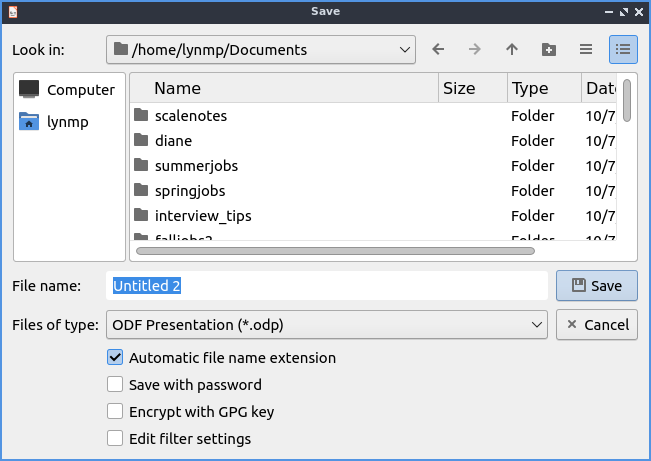This screenshot has width=651, height=461.
Task: Select the summerjobs folder
Action: 196,165
